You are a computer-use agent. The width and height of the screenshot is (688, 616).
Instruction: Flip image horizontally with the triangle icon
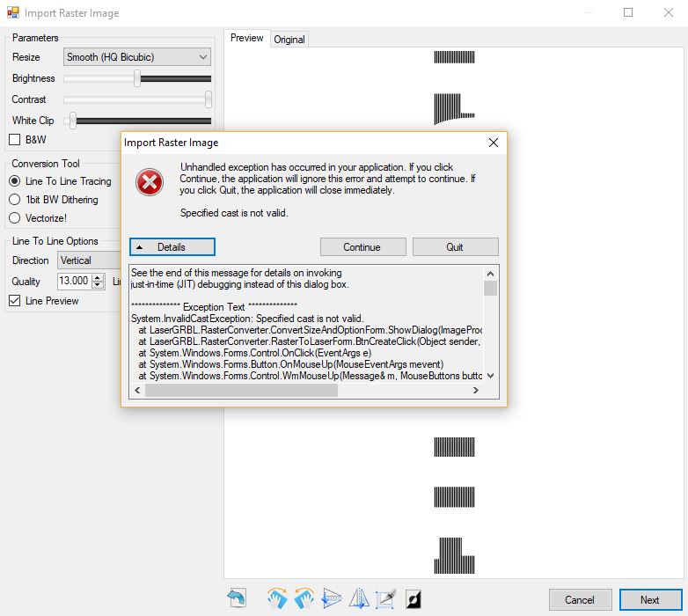[359, 598]
